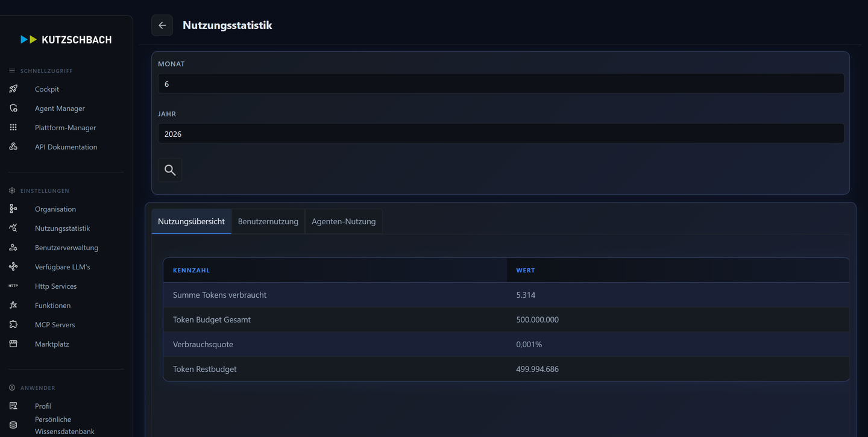Click the Token Restbudget label
This screenshot has width=868, height=437.
click(x=204, y=369)
